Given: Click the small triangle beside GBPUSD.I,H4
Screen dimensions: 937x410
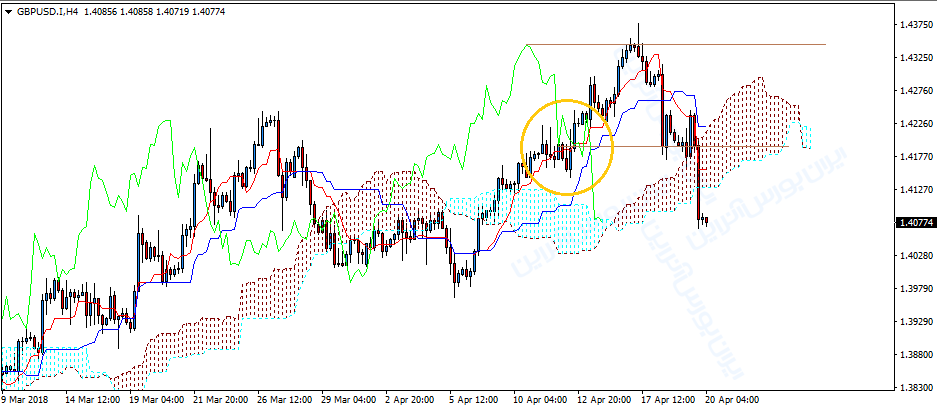Looking at the screenshot, I should 9,9.
